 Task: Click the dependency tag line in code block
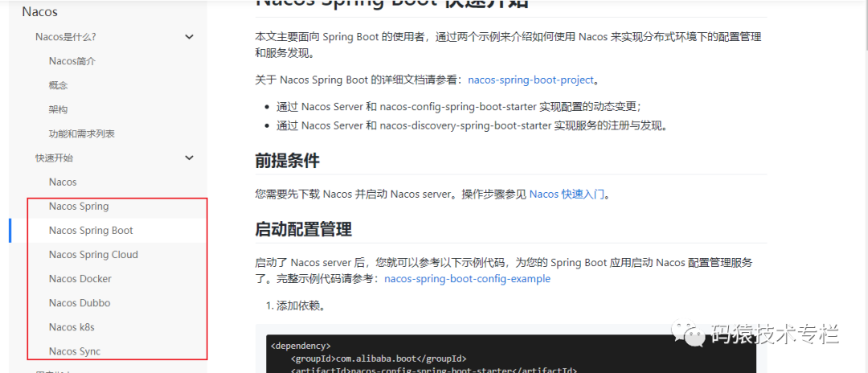(301, 346)
